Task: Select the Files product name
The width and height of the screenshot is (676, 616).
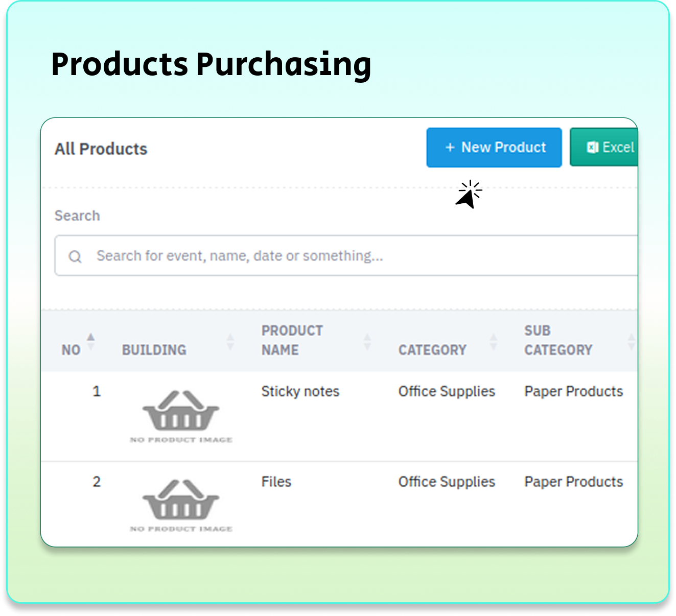Action: (276, 482)
